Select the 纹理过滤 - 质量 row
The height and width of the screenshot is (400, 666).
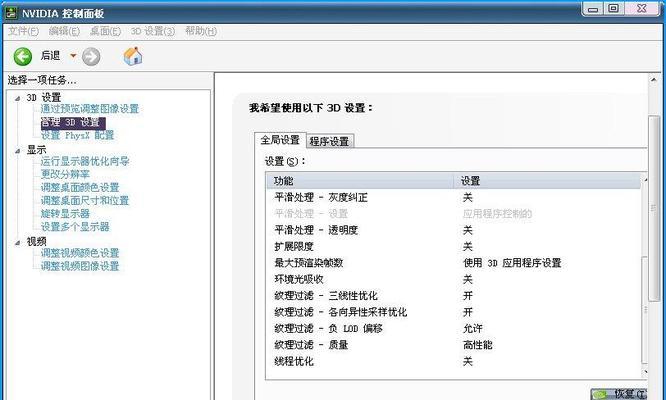coord(453,345)
